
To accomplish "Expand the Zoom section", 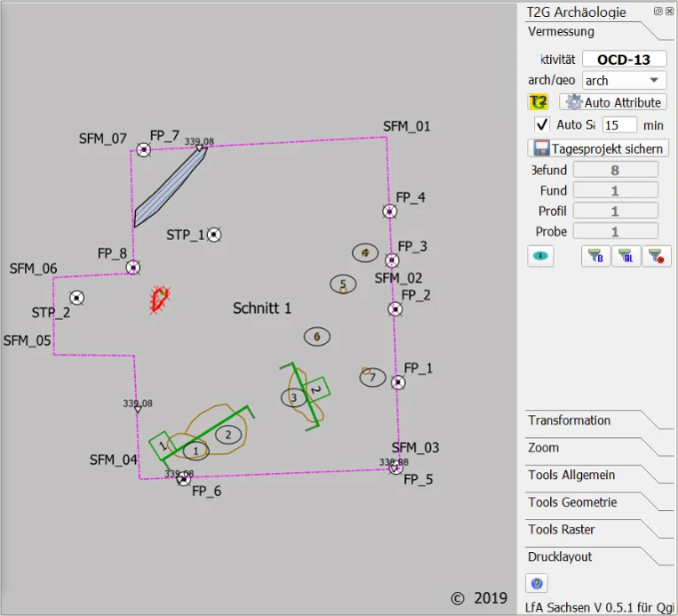I will point(599,447).
